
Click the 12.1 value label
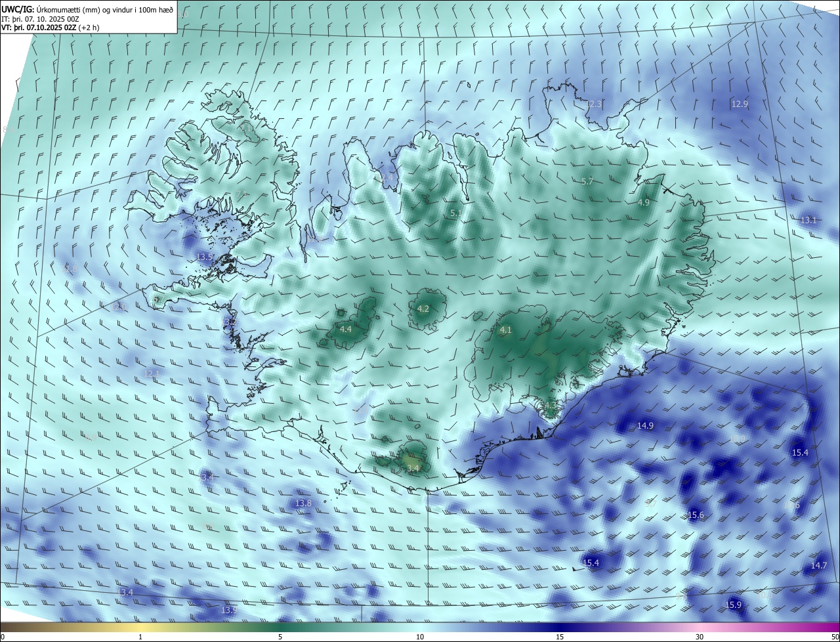(152, 374)
